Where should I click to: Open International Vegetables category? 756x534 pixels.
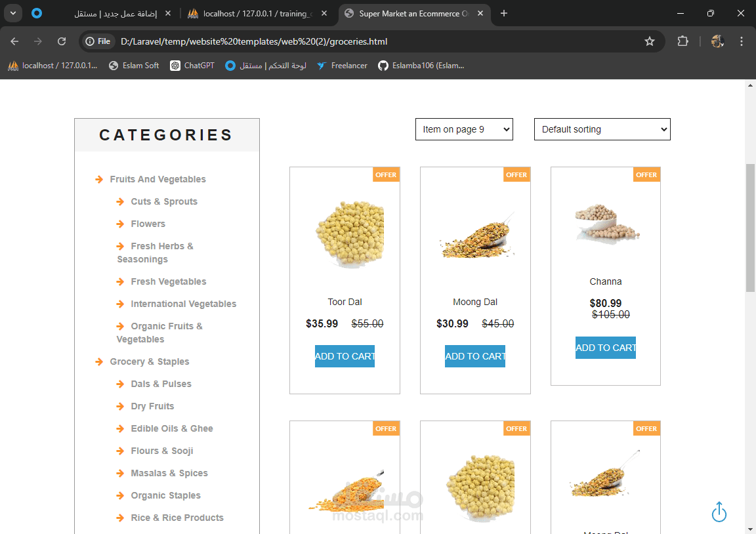click(183, 304)
